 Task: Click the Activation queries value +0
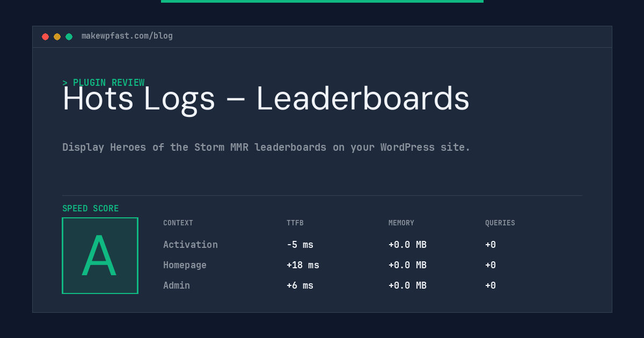491,245
